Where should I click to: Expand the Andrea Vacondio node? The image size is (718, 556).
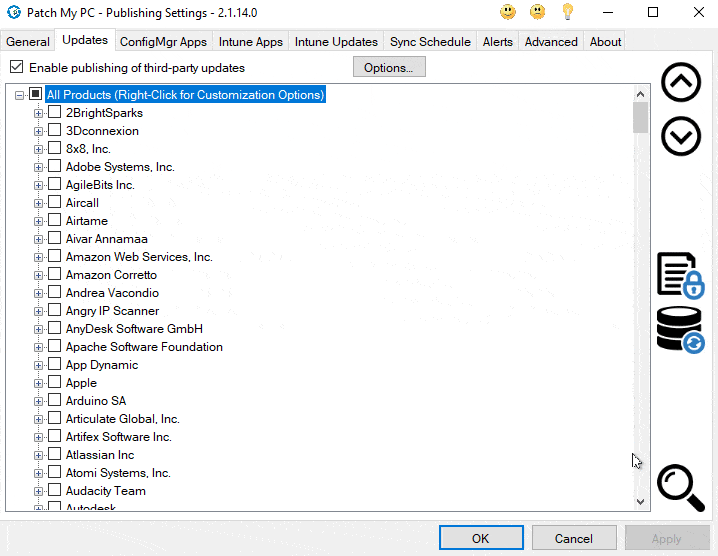coord(38,294)
